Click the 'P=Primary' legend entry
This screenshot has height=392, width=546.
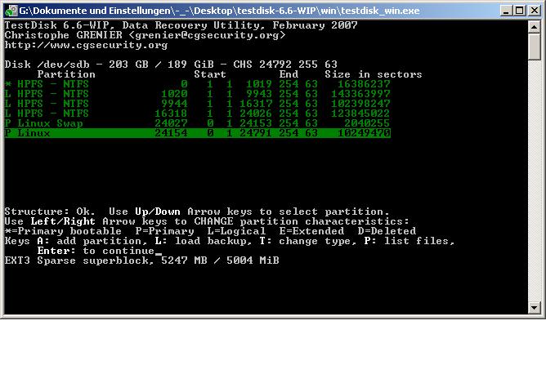pyautogui.click(x=164, y=231)
